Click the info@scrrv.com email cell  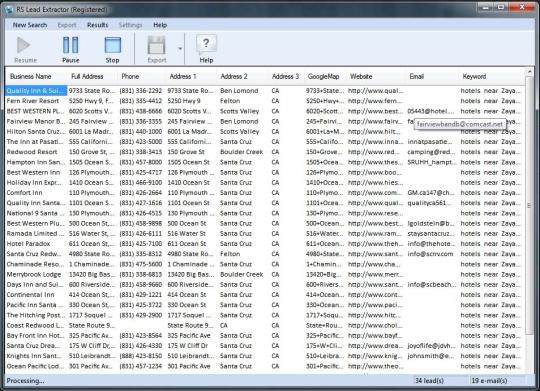[430, 254]
